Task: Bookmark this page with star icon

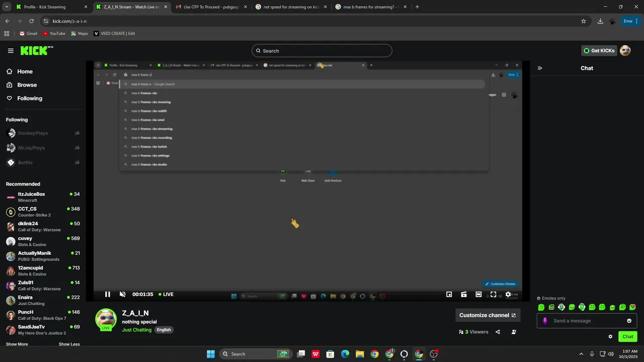Action: 584,21
